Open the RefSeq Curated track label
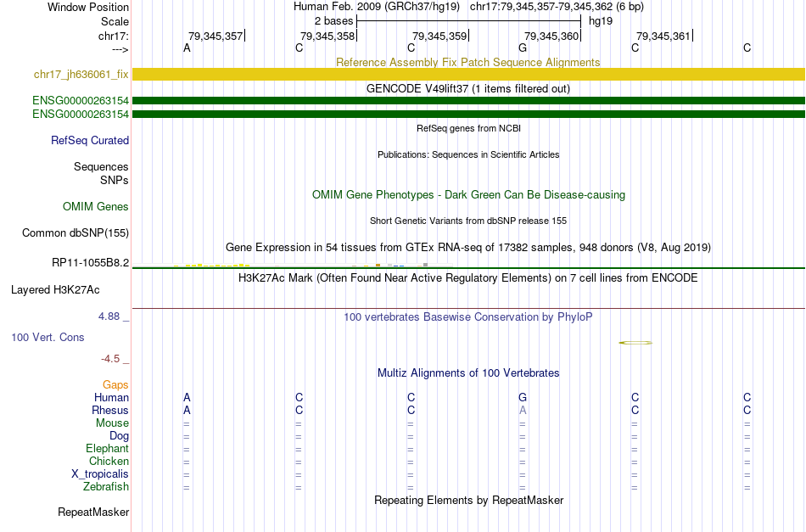 click(x=90, y=140)
